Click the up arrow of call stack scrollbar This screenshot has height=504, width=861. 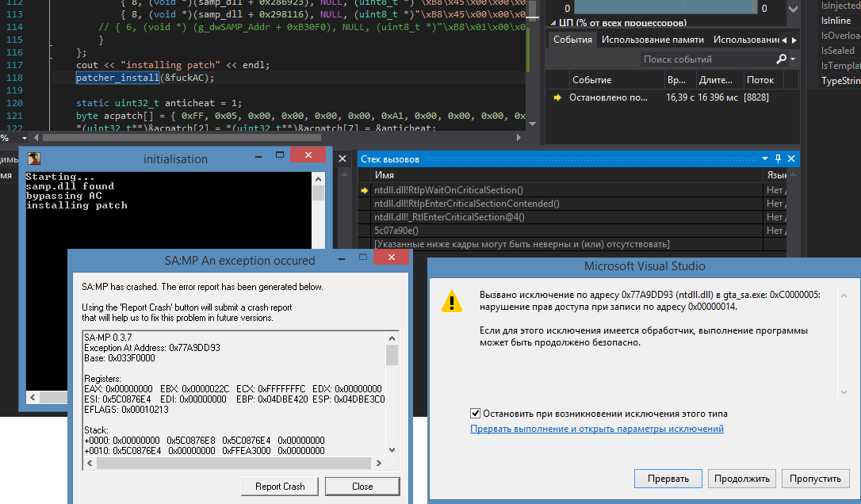click(793, 174)
